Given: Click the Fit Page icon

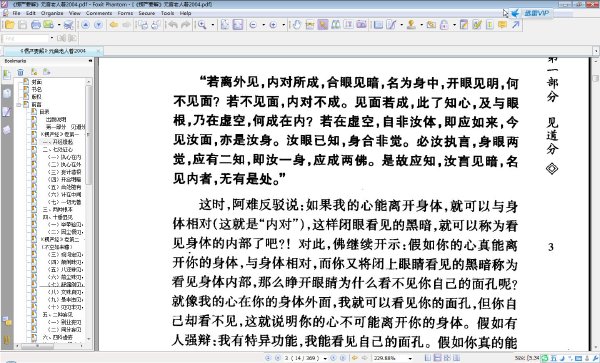Looking at the screenshot, I should 225,25.
